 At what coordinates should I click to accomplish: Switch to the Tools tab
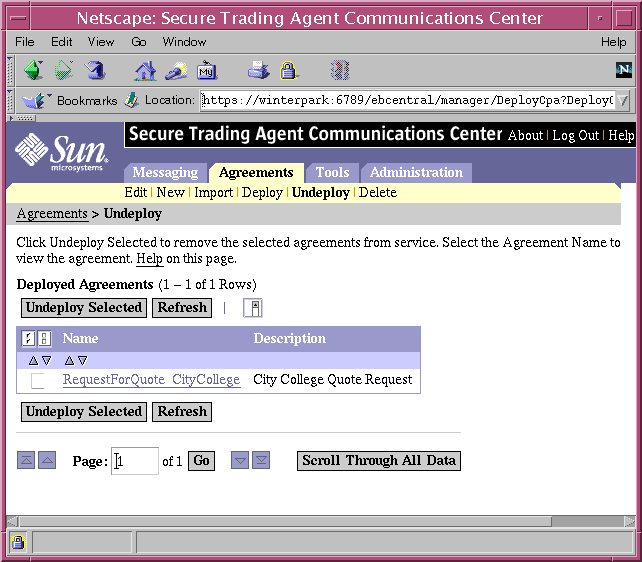point(332,173)
